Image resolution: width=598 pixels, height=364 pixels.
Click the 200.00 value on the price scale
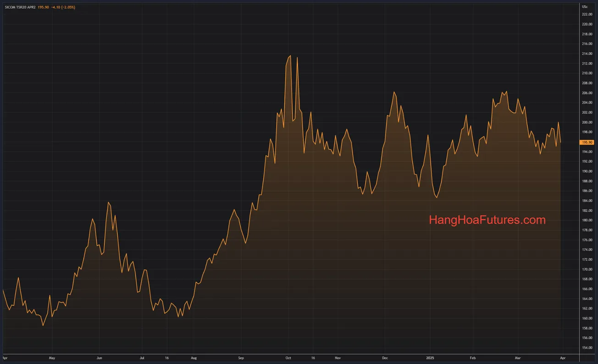pos(587,122)
